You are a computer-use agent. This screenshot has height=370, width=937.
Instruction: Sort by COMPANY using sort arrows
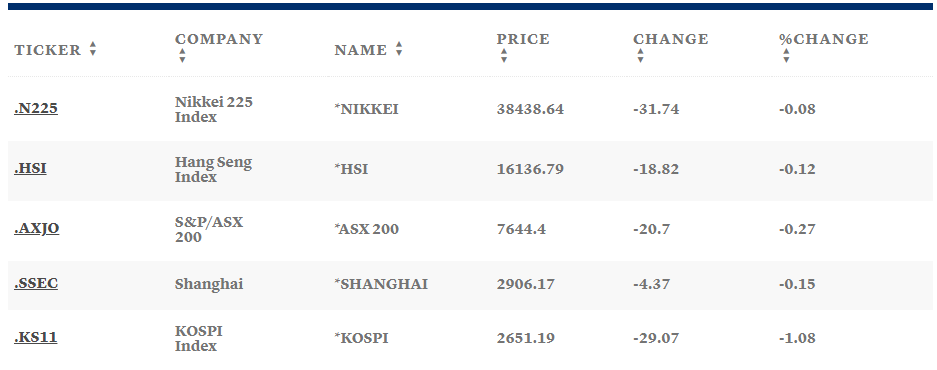pos(182,56)
